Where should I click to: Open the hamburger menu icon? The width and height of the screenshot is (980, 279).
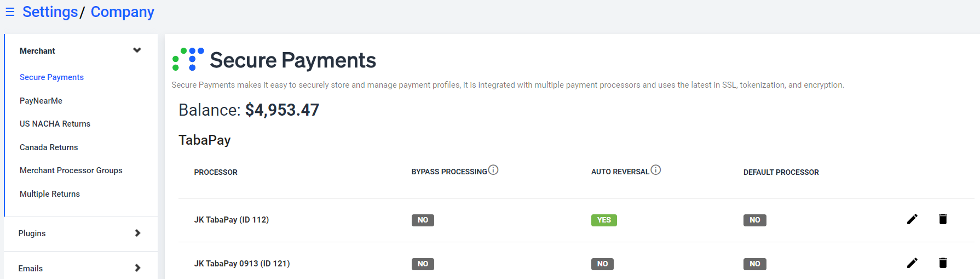(10, 12)
